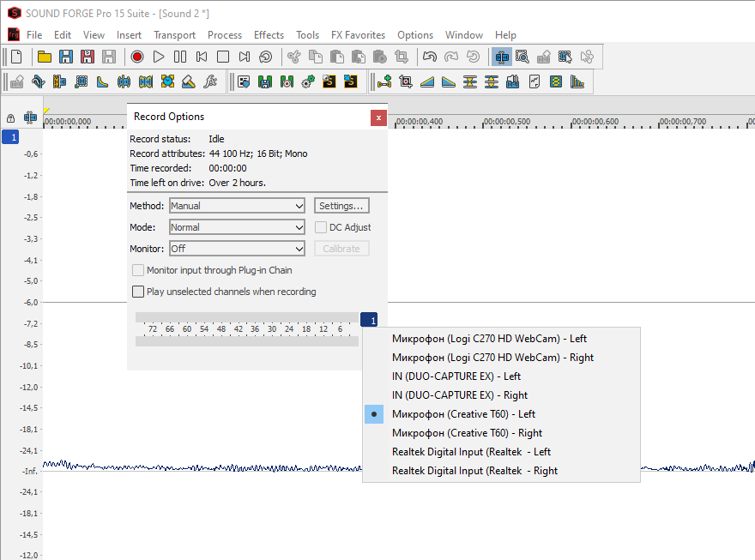Click the yellow cursor marker at ruler start
The width and height of the screenshot is (755, 560).
coord(46,111)
